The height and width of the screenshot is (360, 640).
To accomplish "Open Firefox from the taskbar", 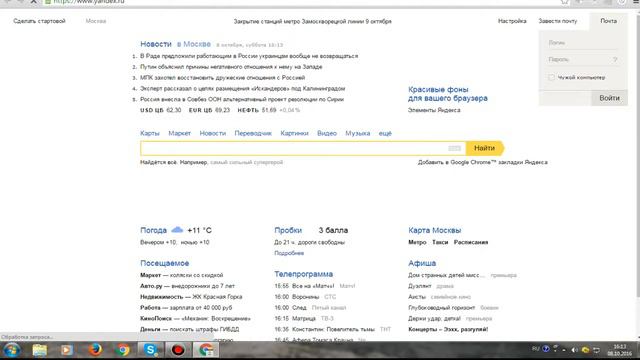I will click(x=95, y=350).
